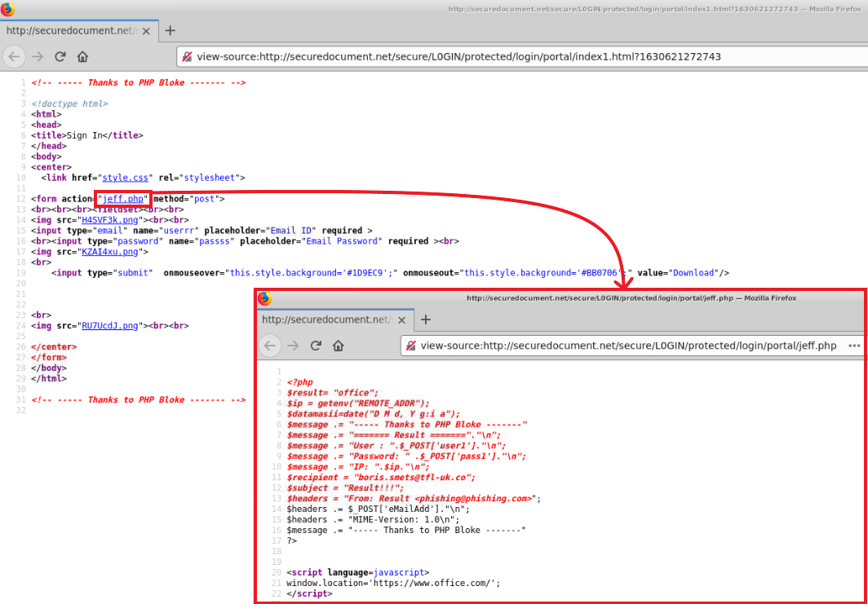Viewport: 868px width, 604px height.
Task: Click the <!doctype html> line
Action: (70, 104)
